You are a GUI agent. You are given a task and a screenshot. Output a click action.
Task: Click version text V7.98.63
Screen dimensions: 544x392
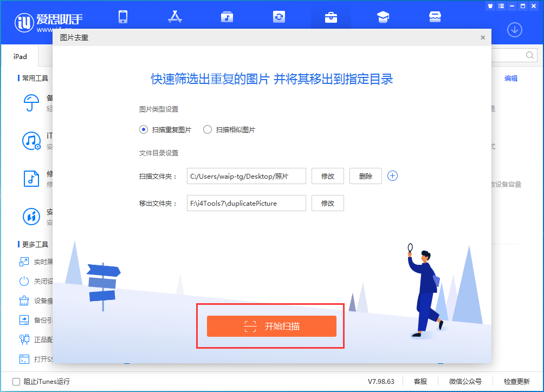pos(381,382)
